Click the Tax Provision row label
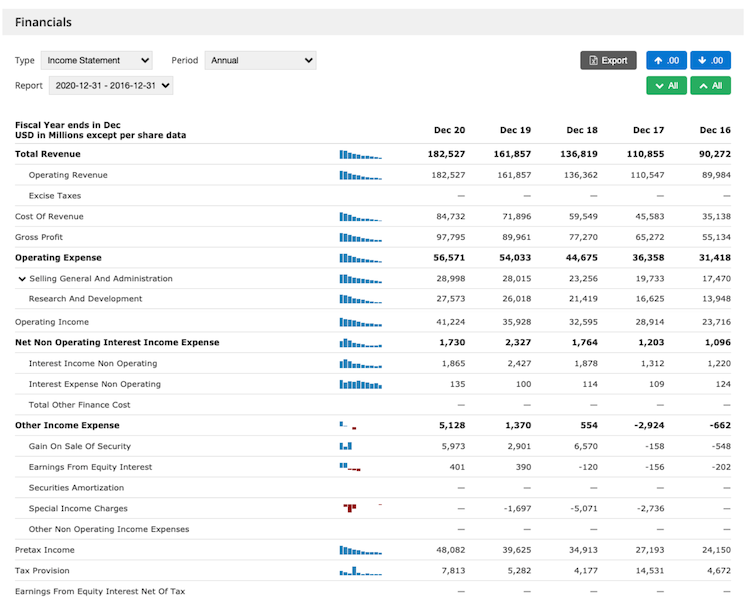The width and height of the screenshot is (750, 597). pos(42,571)
